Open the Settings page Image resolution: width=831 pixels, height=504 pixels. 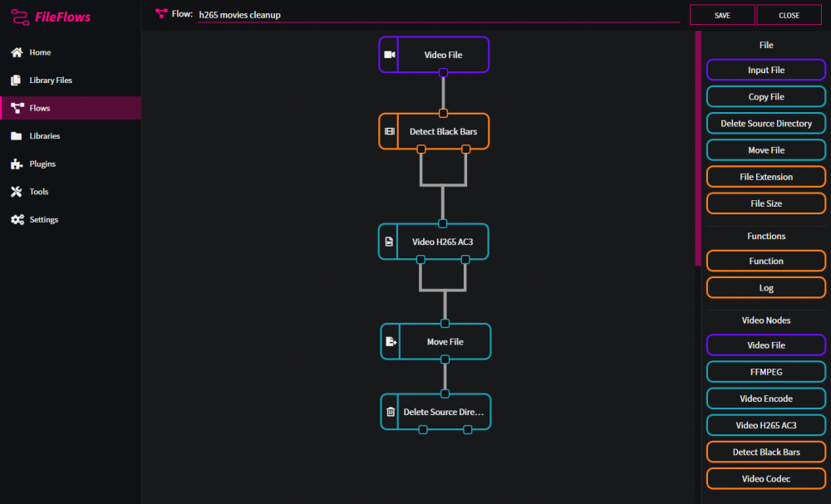pyautogui.click(x=71, y=220)
